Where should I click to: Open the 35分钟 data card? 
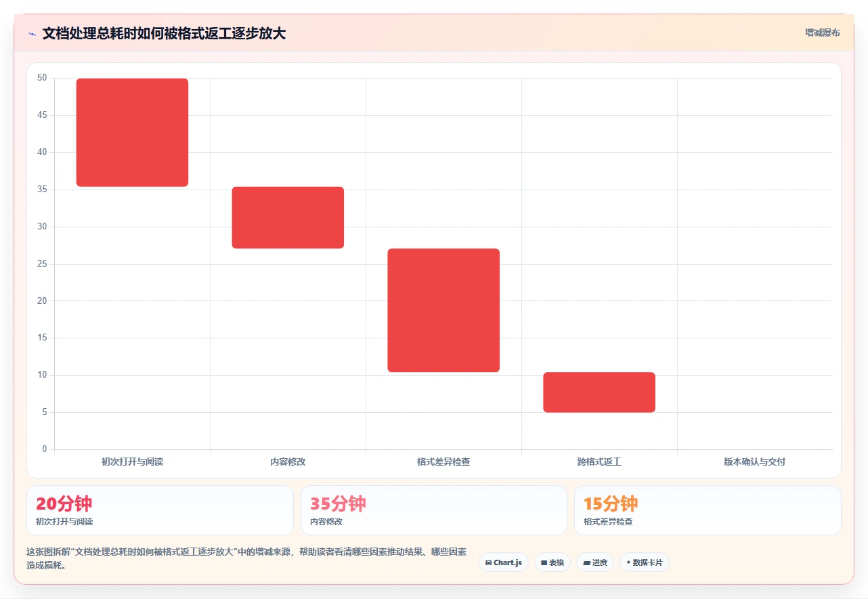434,510
